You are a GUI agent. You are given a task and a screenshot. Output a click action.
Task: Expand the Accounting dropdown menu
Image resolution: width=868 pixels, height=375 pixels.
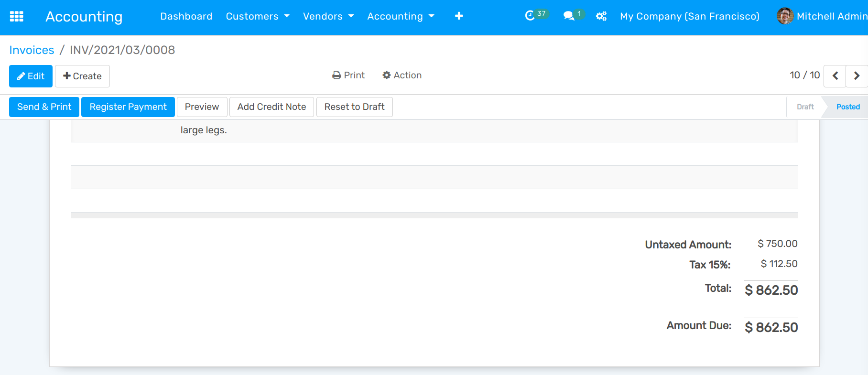point(401,16)
